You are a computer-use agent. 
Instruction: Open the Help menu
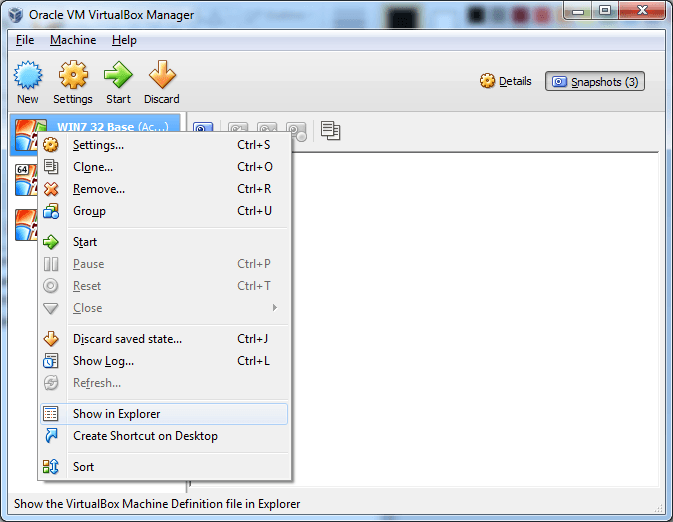pyautogui.click(x=124, y=40)
